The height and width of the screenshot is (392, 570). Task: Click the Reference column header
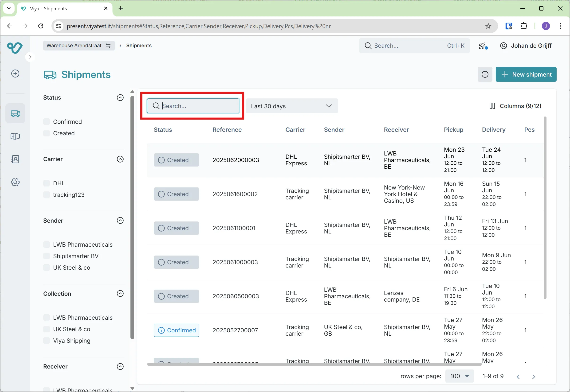point(227,130)
